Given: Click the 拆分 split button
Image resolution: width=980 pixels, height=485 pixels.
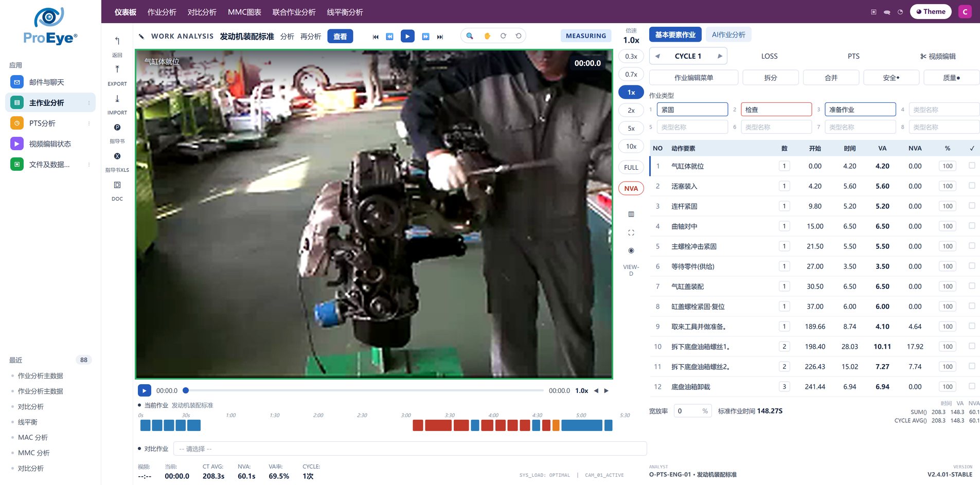Looking at the screenshot, I should (771, 78).
